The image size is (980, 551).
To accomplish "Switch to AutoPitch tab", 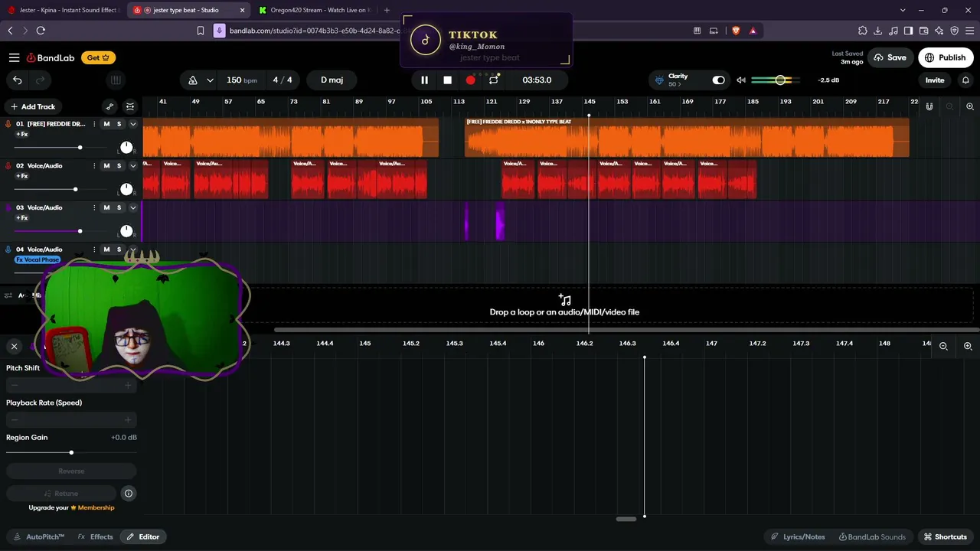I will pyautogui.click(x=39, y=537).
